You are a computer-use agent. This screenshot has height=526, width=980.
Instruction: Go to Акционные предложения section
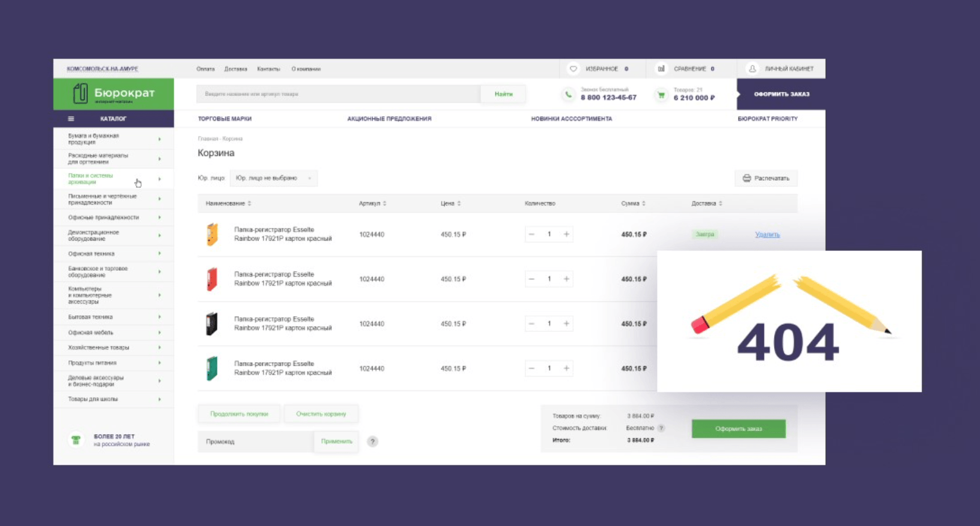point(389,119)
